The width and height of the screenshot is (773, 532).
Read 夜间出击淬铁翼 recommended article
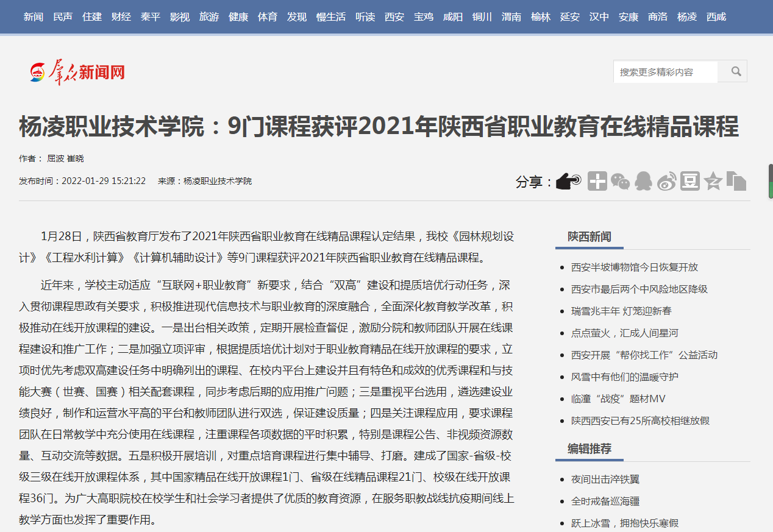[x=605, y=480]
